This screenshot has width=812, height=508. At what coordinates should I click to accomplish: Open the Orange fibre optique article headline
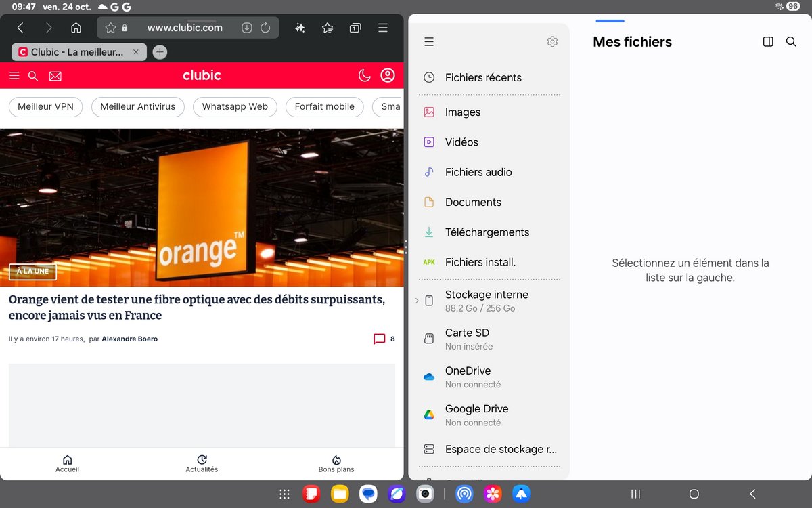197,307
